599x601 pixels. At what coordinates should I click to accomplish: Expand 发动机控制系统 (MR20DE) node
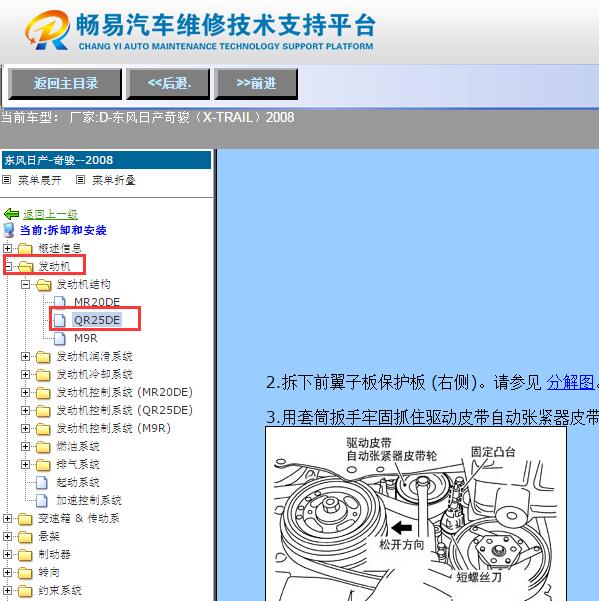tap(25, 392)
